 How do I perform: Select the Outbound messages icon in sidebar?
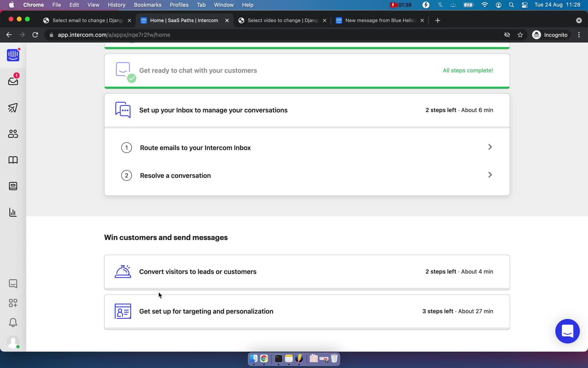[x=13, y=108]
